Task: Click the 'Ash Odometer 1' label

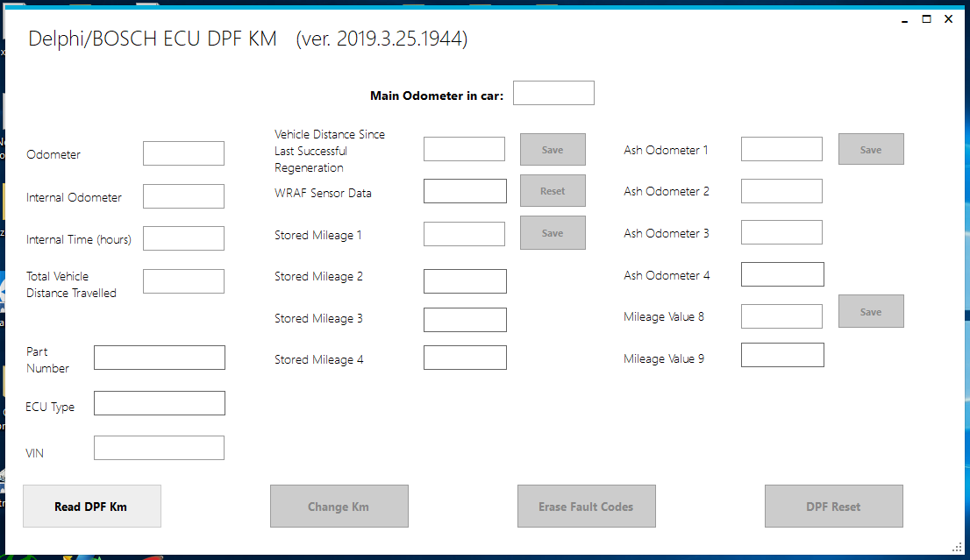Action: point(666,150)
